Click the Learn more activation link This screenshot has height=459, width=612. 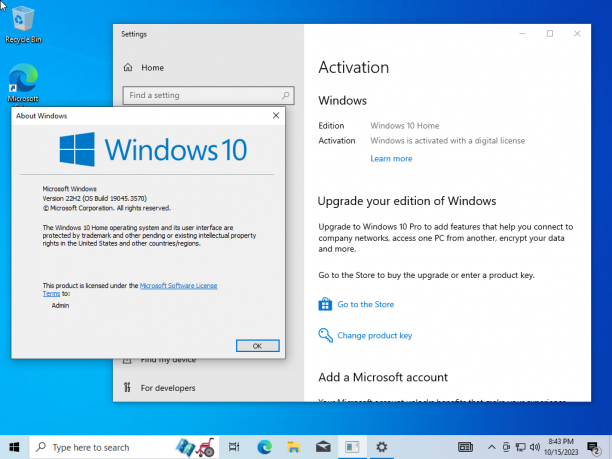391,158
